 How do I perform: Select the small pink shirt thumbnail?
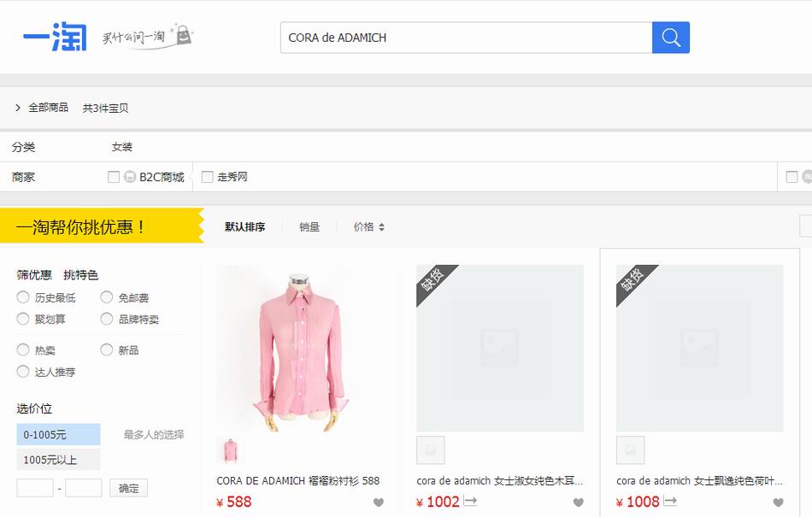click(x=231, y=450)
